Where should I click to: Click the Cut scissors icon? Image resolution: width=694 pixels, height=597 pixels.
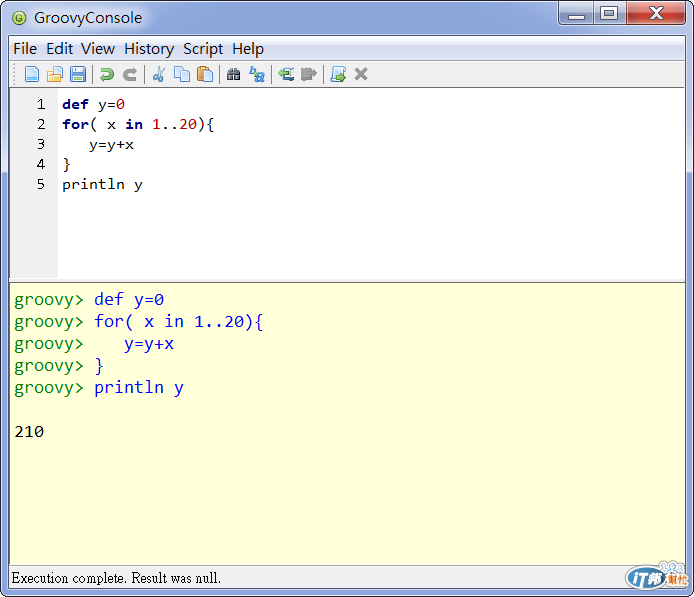click(x=158, y=74)
